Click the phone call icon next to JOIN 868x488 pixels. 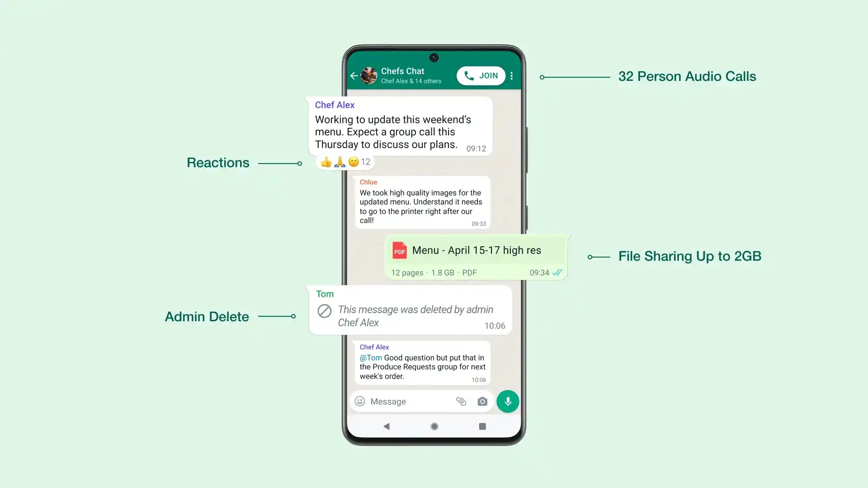[x=470, y=75]
